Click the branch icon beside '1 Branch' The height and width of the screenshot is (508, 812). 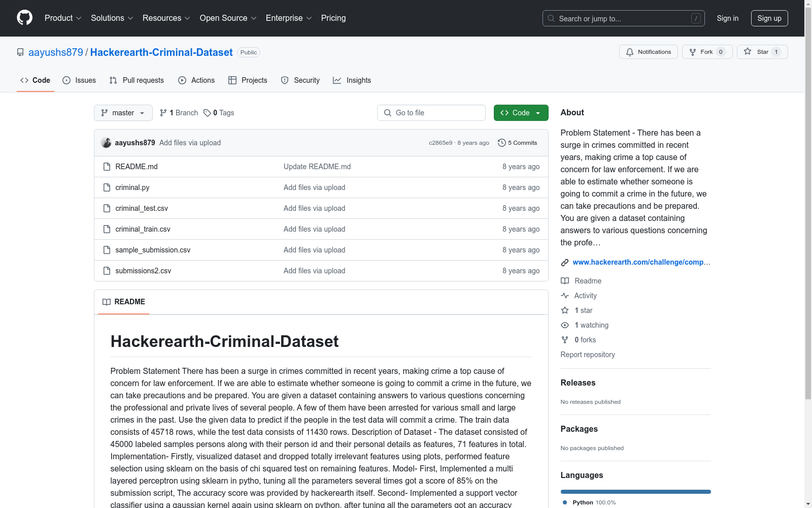point(163,113)
